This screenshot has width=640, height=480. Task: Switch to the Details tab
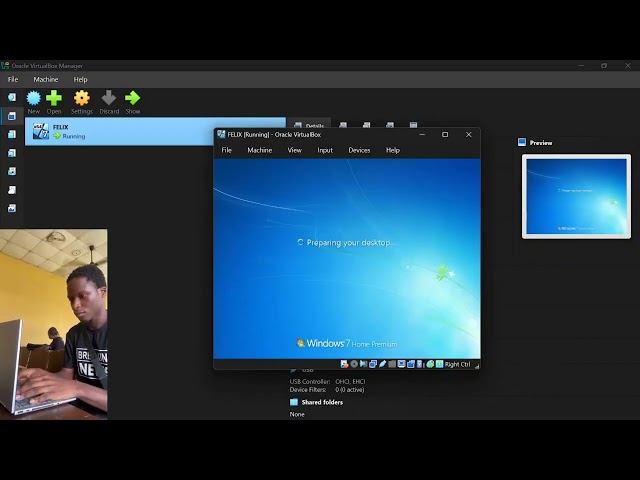click(309, 124)
